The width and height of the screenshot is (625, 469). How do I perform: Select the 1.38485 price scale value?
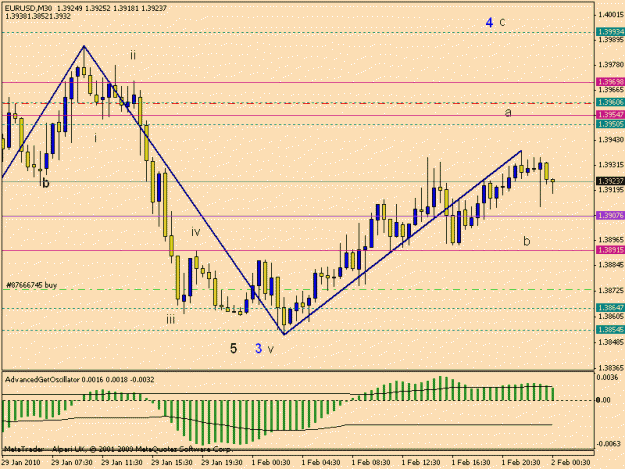pyautogui.click(x=611, y=342)
